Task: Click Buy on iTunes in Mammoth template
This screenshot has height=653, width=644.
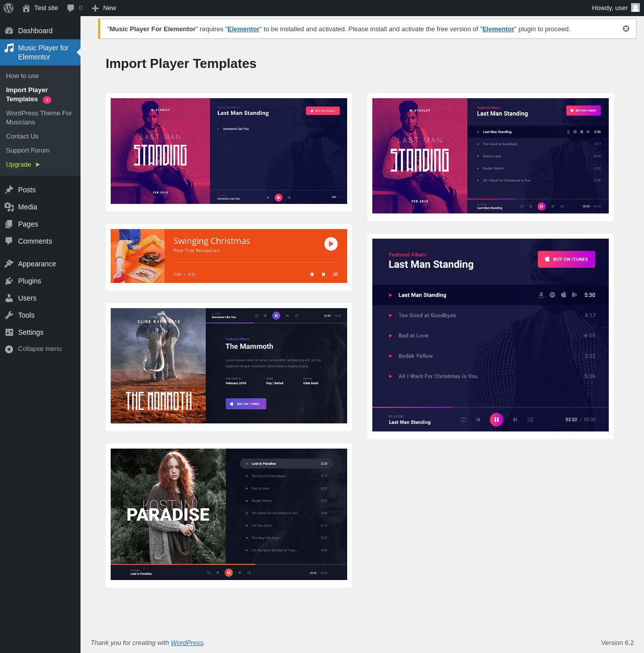Action: 246,404
